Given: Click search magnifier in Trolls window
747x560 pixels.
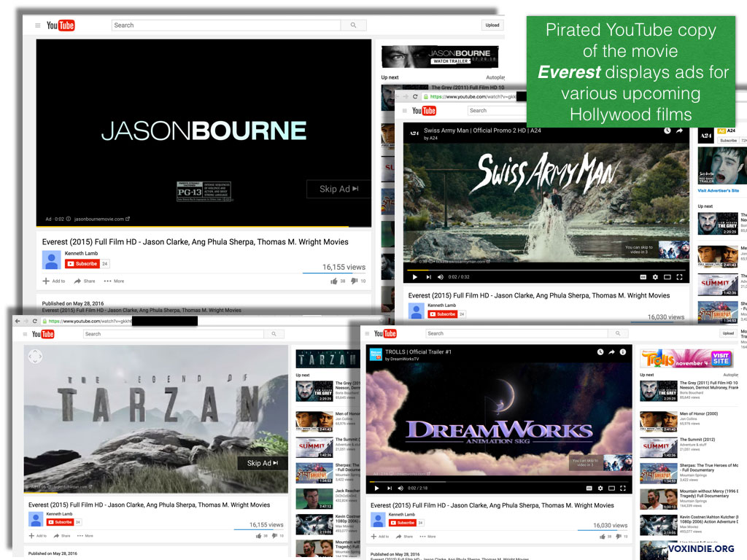Looking at the screenshot, I should coord(618,333).
